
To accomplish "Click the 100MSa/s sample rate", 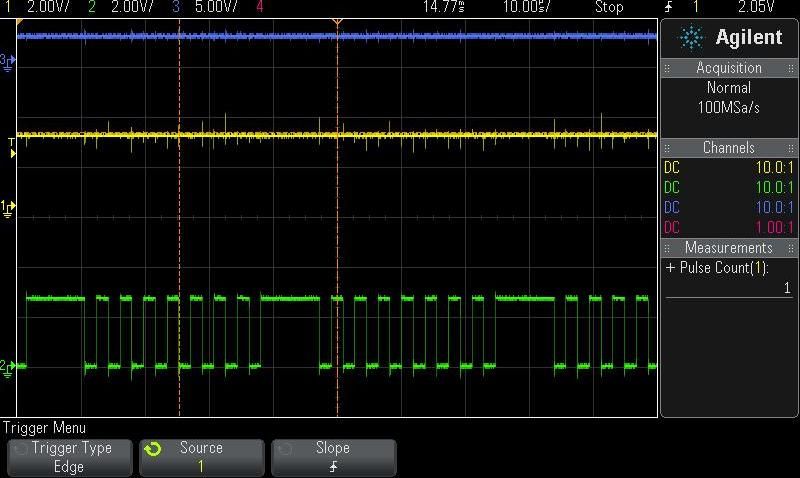I will [x=729, y=108].
